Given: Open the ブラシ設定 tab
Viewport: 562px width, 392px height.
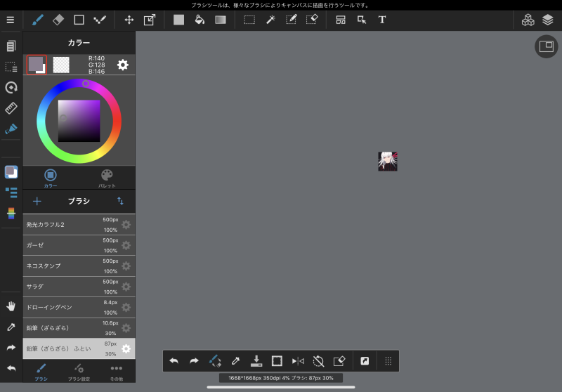Looking at the screenshot, I should pos(79,372).
